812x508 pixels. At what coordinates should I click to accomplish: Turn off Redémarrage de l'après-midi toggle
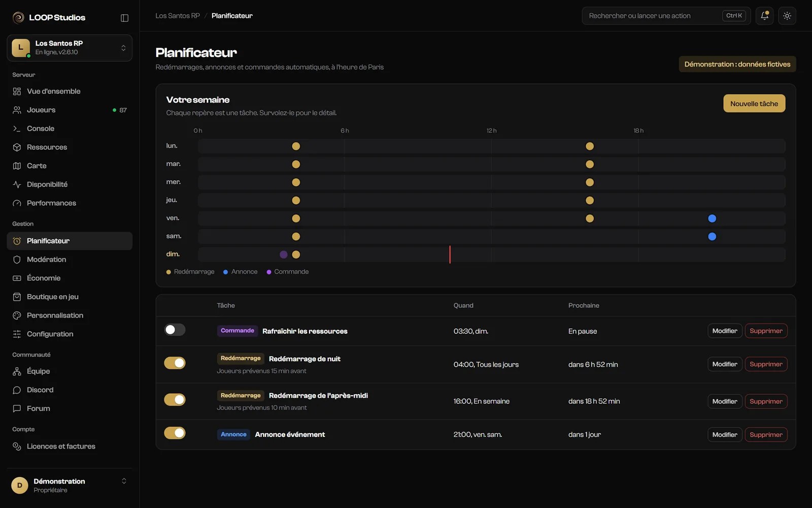pos(175,400)
